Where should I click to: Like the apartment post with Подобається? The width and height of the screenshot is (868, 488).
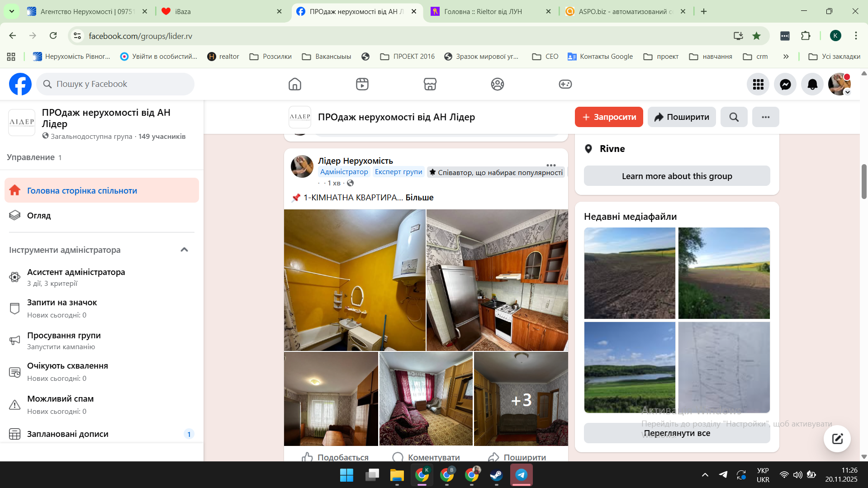pos(335,457)
